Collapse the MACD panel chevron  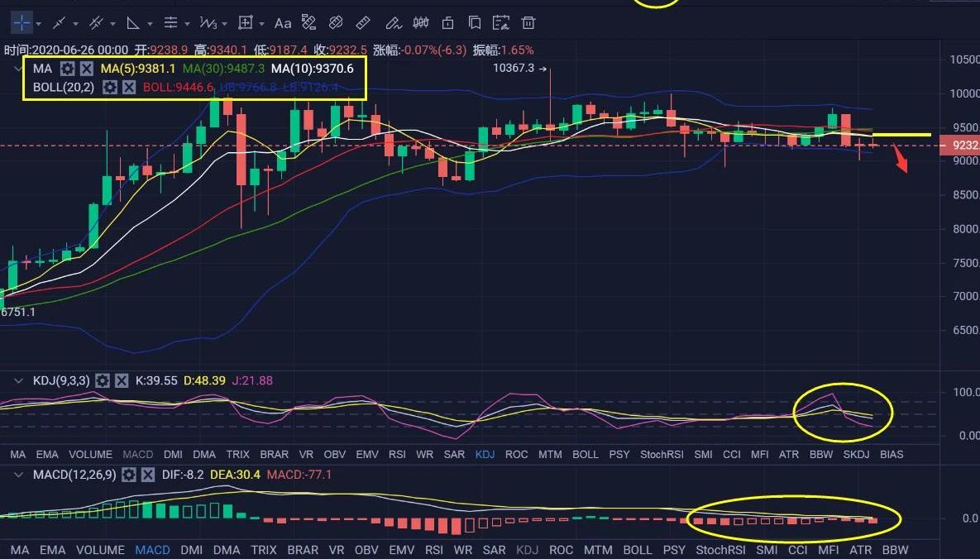[18, 475]
